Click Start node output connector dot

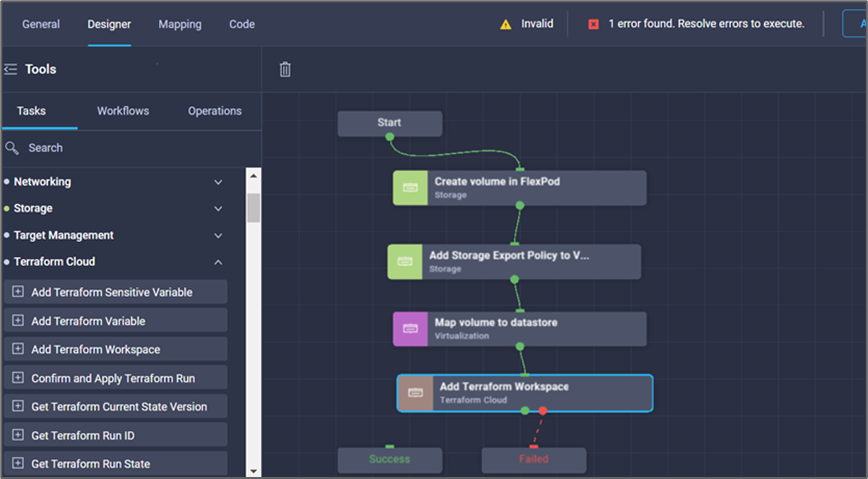[390, 137]
